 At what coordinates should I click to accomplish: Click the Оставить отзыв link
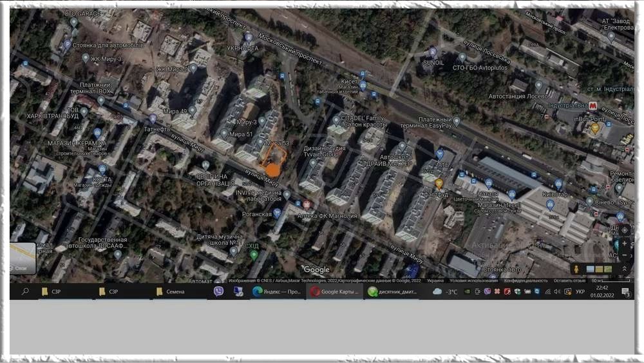(x=570, y=280)
